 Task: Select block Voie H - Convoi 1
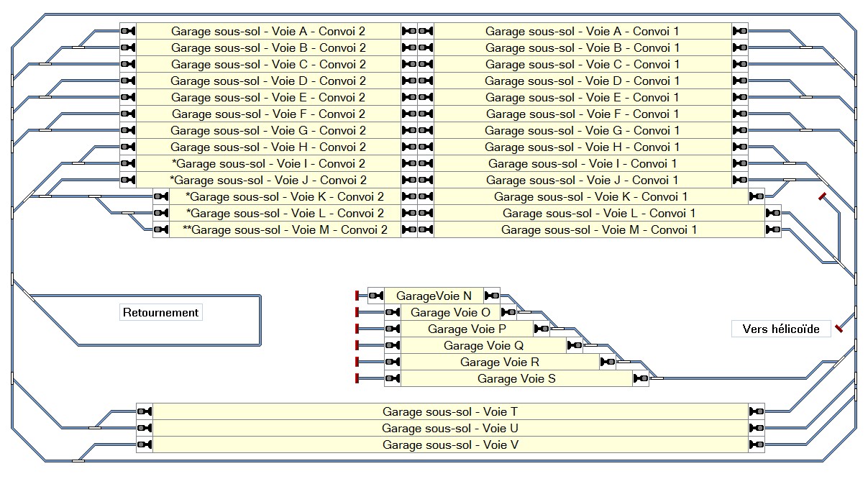pyautogui.click(x=583, y=147)
